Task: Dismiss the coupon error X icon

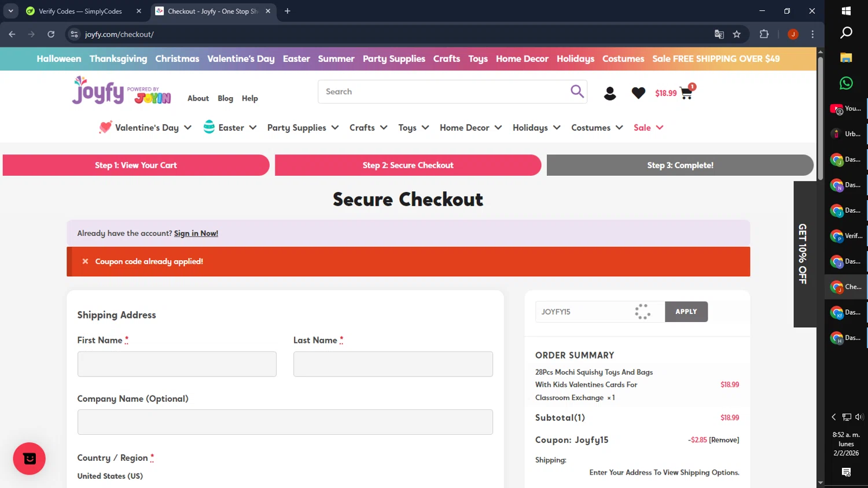Action: [x=85, y=261]
